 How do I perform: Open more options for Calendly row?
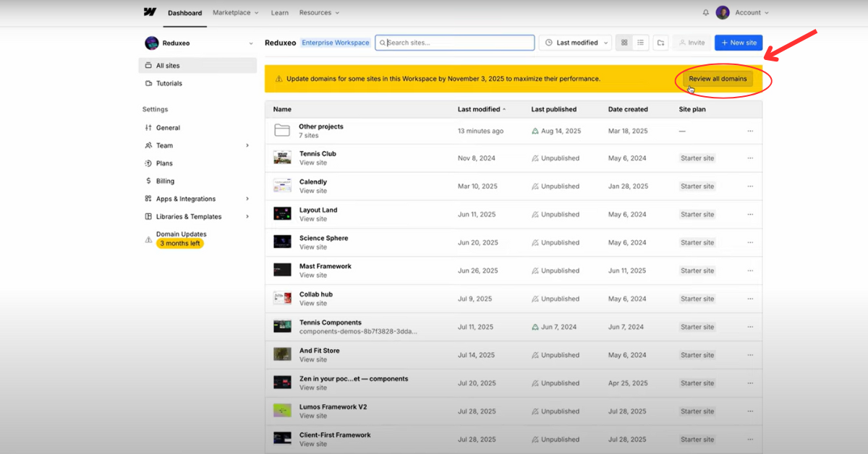(x=750, y=187)
